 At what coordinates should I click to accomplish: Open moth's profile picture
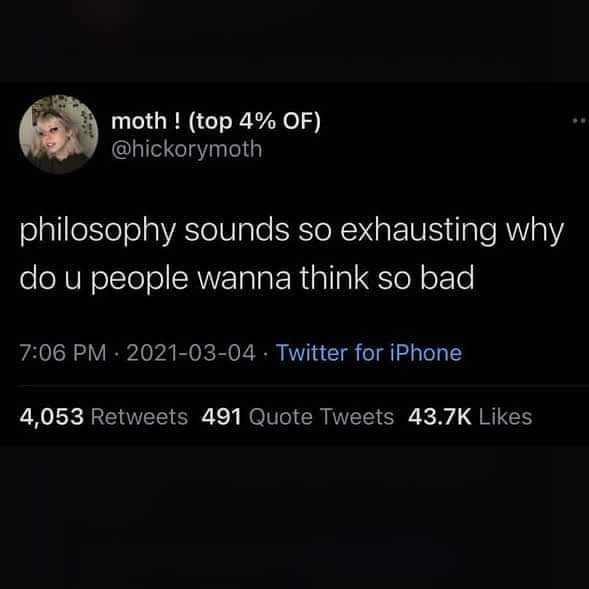[59, 134]
